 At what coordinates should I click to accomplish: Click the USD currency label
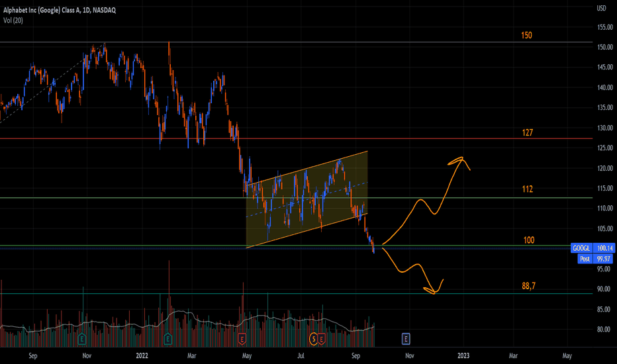(x=601, y=8)
